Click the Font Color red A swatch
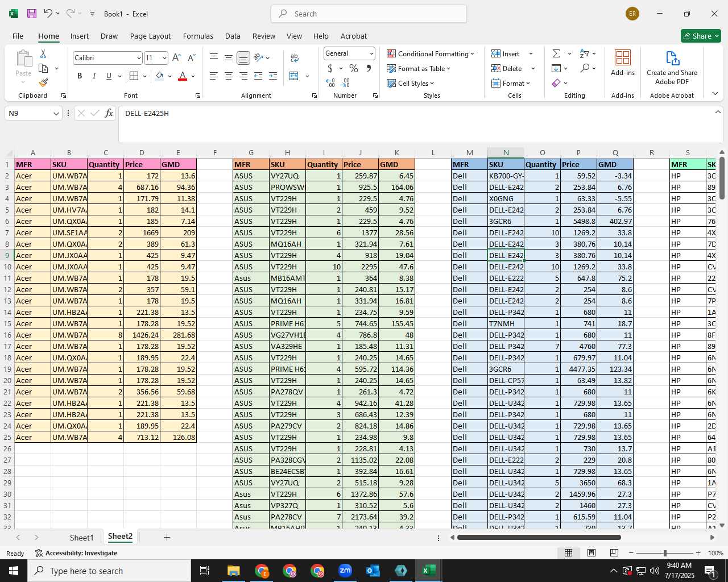The width and height of the screenshot is (728, 582). click(x=183, y=76)
